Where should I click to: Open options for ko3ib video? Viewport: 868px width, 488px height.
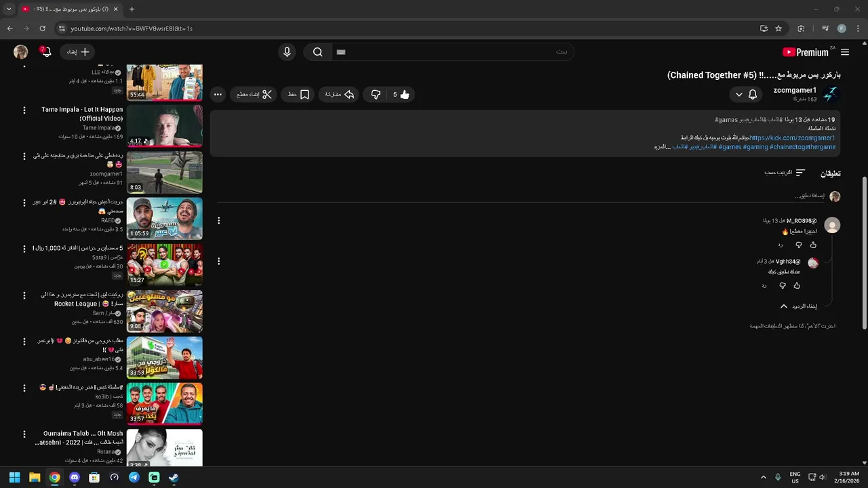(x=24, y=388)
